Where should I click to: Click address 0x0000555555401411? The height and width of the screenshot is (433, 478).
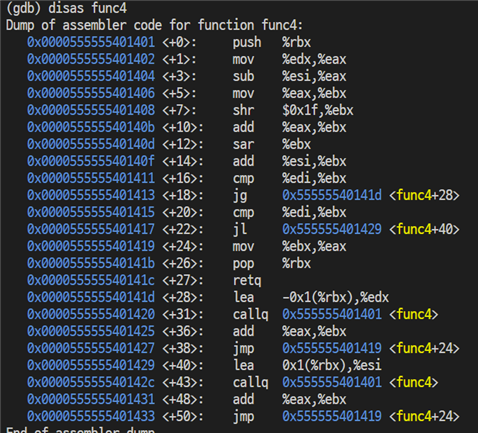91,178
